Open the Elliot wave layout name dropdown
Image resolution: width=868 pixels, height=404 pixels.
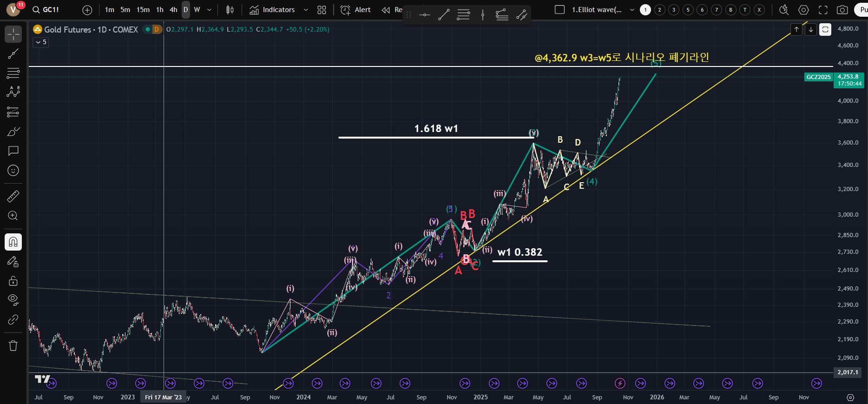(x=631, y=10)
